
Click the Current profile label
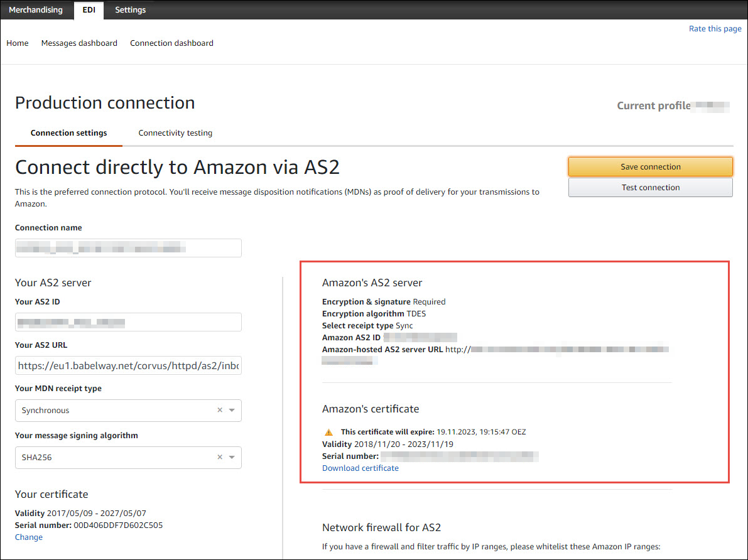point(654,105)
